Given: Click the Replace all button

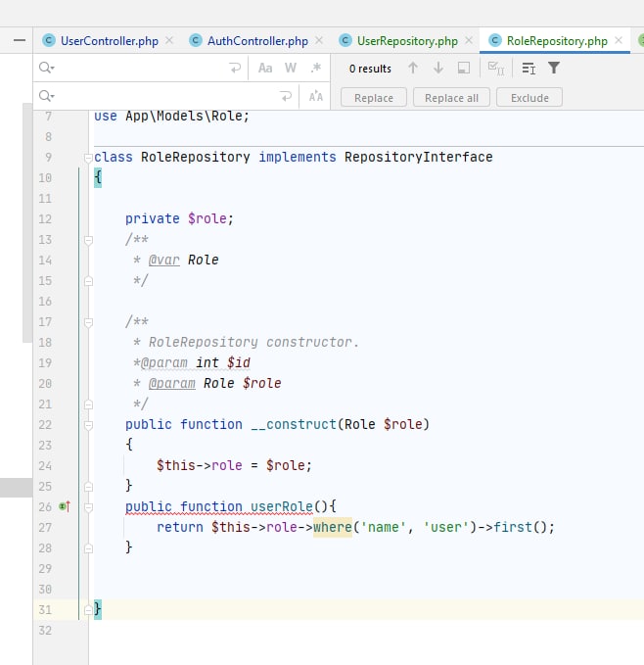Looking at the screenshot, I should pos(451,98).
